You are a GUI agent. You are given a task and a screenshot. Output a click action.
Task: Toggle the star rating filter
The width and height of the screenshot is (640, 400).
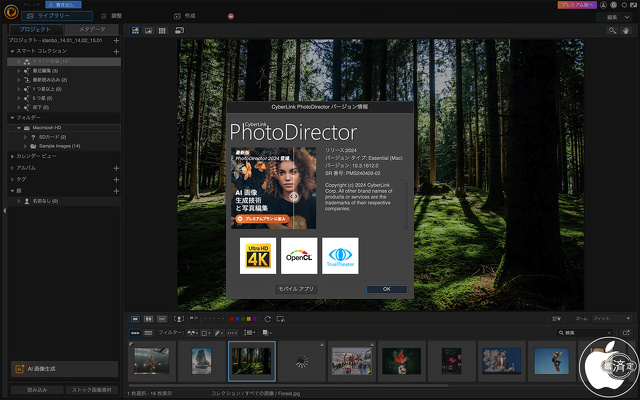pyautogui.click(x=232, y=333)
